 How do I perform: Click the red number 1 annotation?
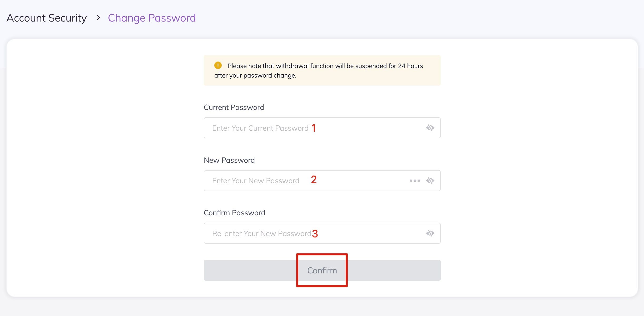pyautogui.click(x=313, y=128)
